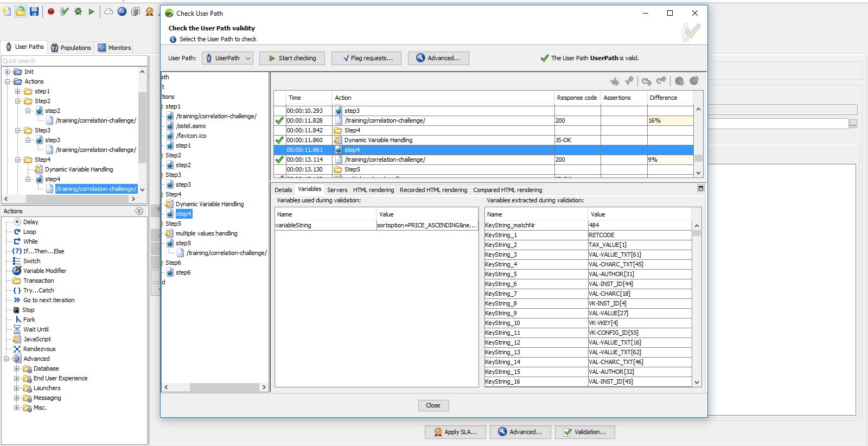Collapse the Step3 folder in main tree

17,130
